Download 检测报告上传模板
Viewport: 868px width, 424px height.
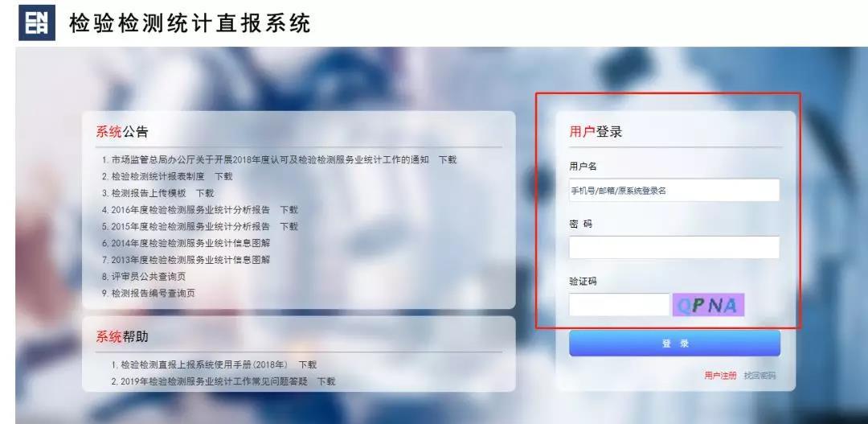point(205,193)
